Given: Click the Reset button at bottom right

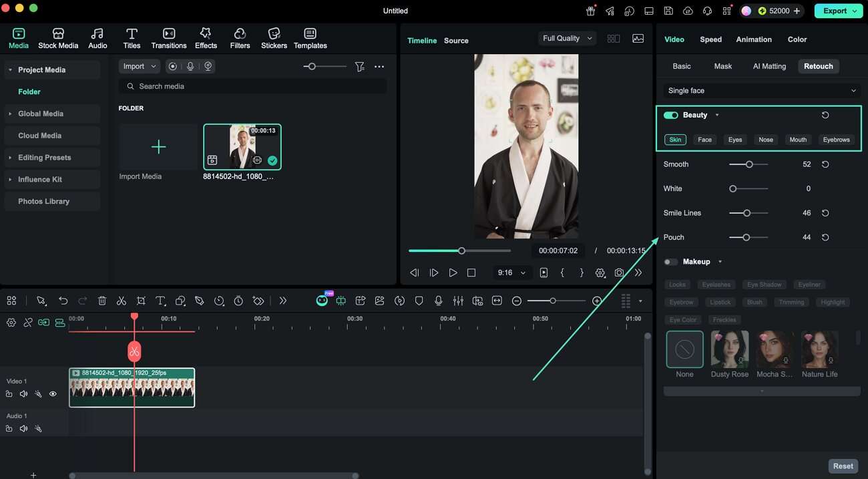Looking at the screenshot, I should (843, 466).
